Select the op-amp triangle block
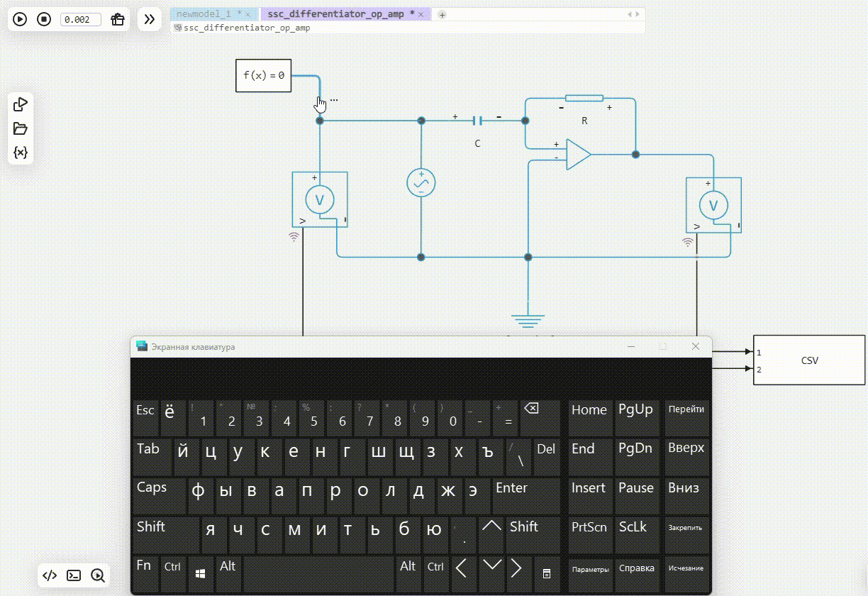Image resolution: width=868 pixels, height=596 pixels. pos(578,155)
